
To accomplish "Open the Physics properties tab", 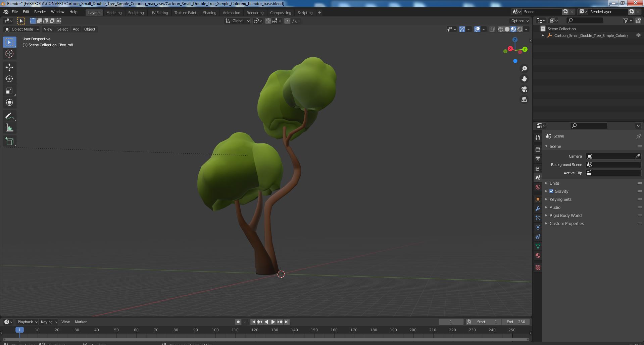I will coord(538,227).
